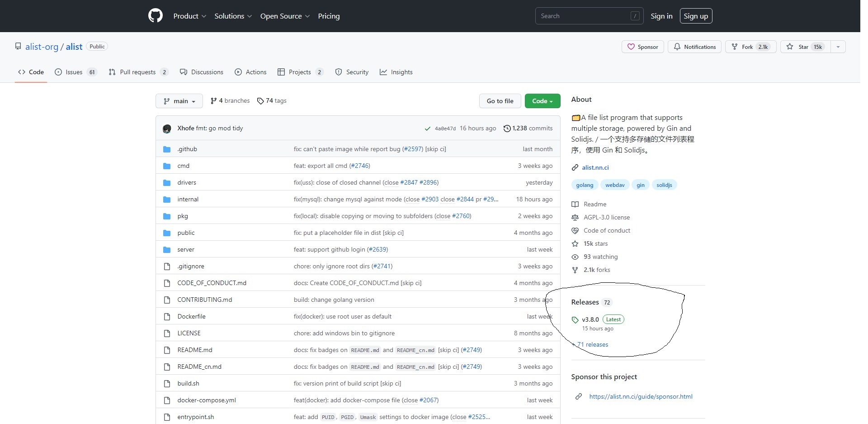Click the Sign in link
The height and width of the screenshot is (424, 868).
click(661, 16)
